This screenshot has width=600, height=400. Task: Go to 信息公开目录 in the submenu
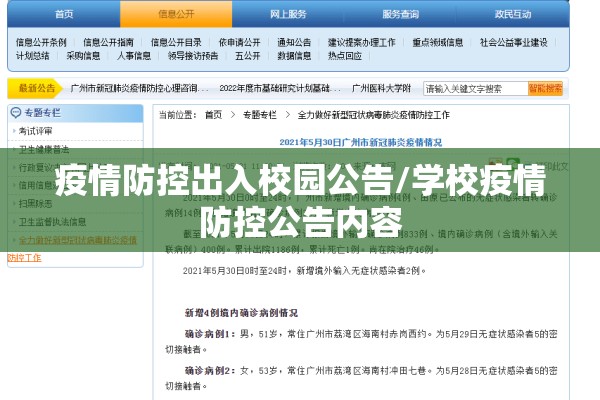[176, 42]
